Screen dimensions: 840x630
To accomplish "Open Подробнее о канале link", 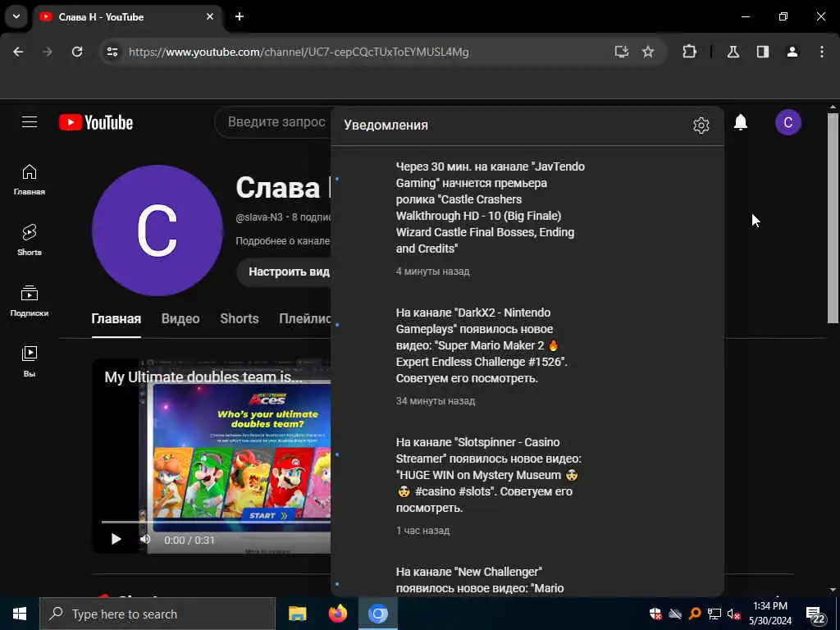I will 283,241.
